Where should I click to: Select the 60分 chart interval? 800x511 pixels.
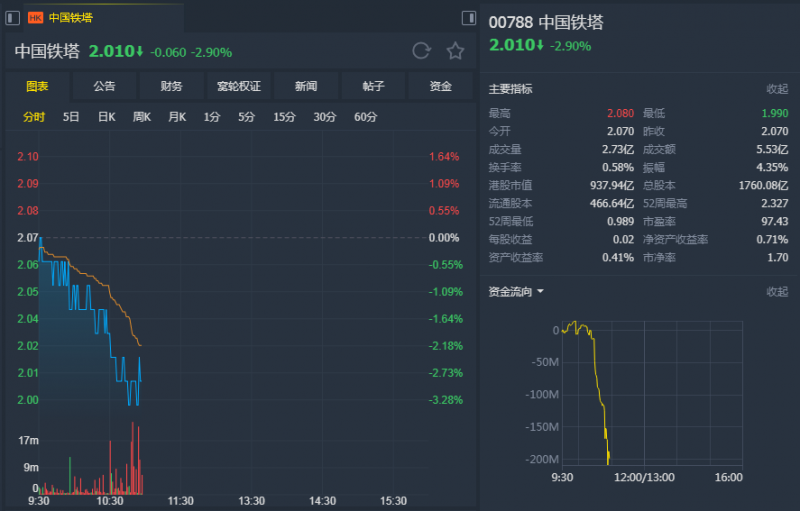coord(366,117)
